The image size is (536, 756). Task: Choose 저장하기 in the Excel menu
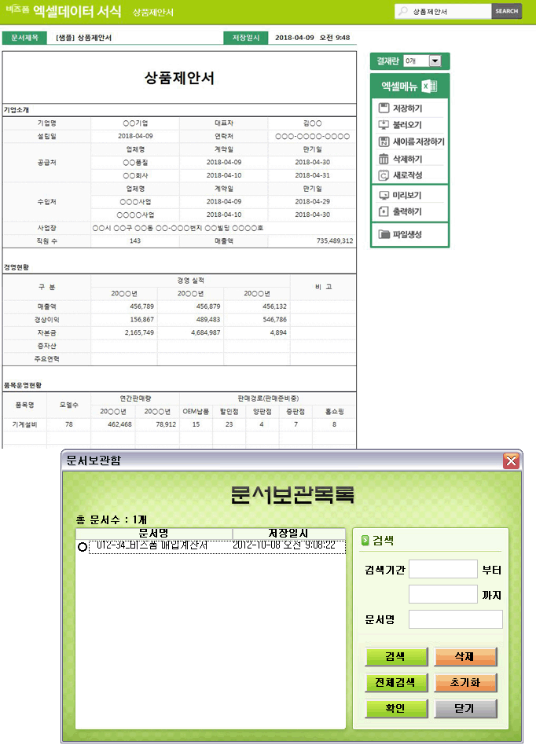coord(407,108)
